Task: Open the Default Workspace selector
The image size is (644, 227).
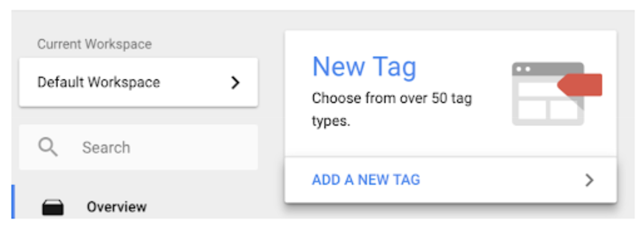Action: tap(138, 82)
